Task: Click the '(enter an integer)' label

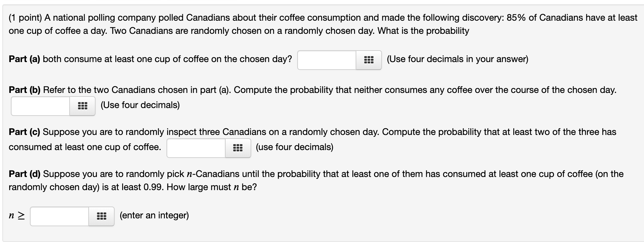Action: pyautogui.click(x=154, y=216)
